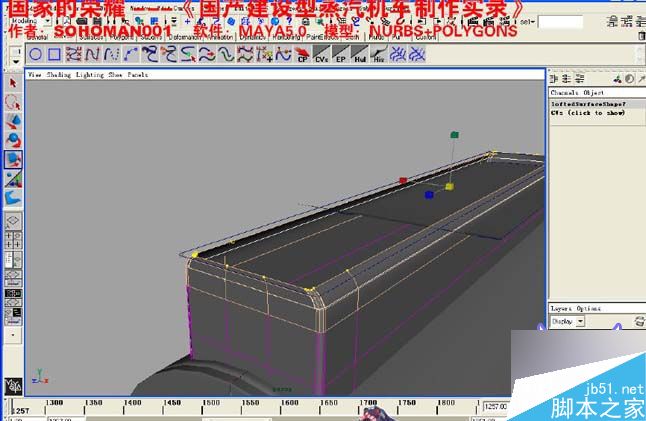Click the blue Z-axis scale handle
The width and height of the screenshot is (646, 421).
click(x=429, y=194)
